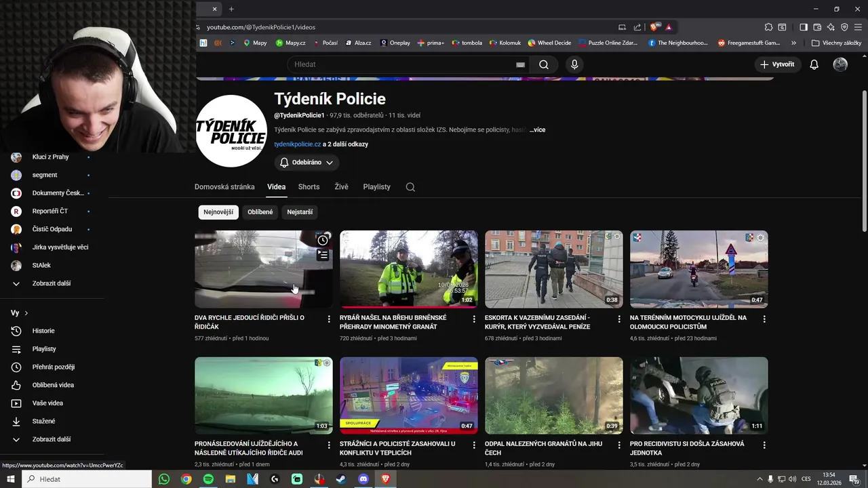868x488 pixels.
Task: Open Brave VPN shield icon
Action: [844, 27]
